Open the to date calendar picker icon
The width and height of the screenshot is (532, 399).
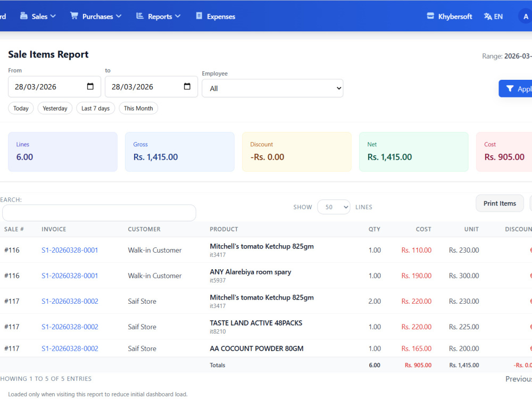[187, 87]
